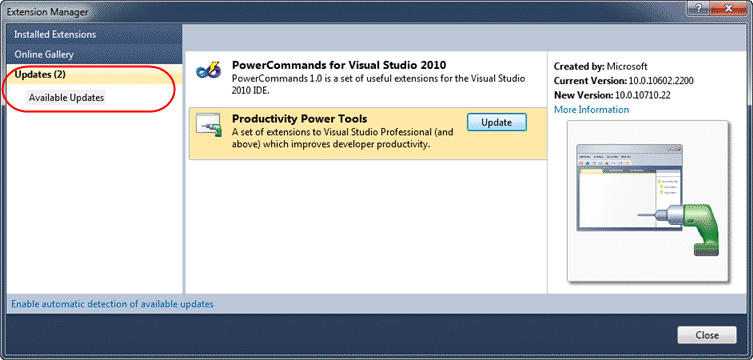
Task: Click the green drill preview image
Action: point(647,201)
